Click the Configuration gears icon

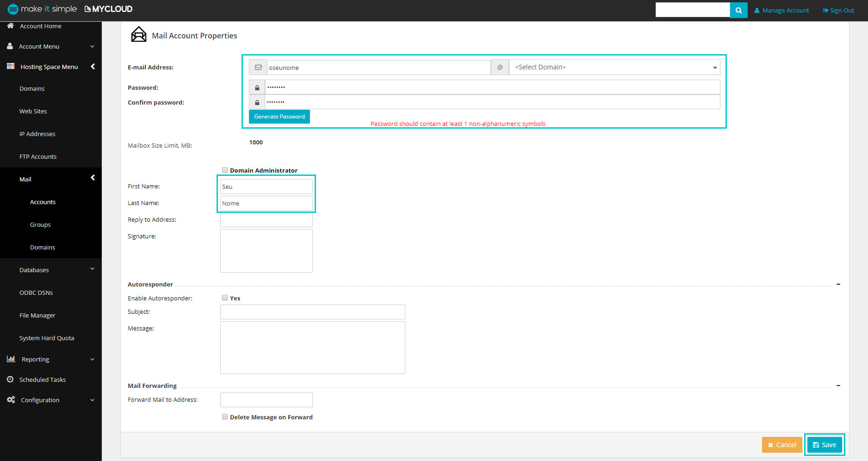(11, 400)
